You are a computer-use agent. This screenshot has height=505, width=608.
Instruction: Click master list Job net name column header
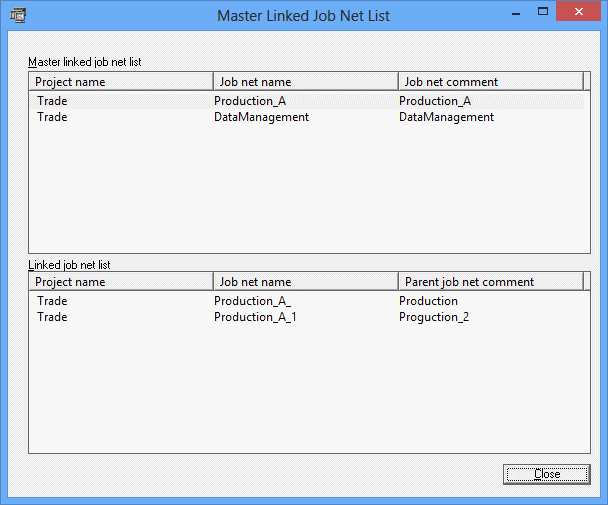click(x=306, y=82)
